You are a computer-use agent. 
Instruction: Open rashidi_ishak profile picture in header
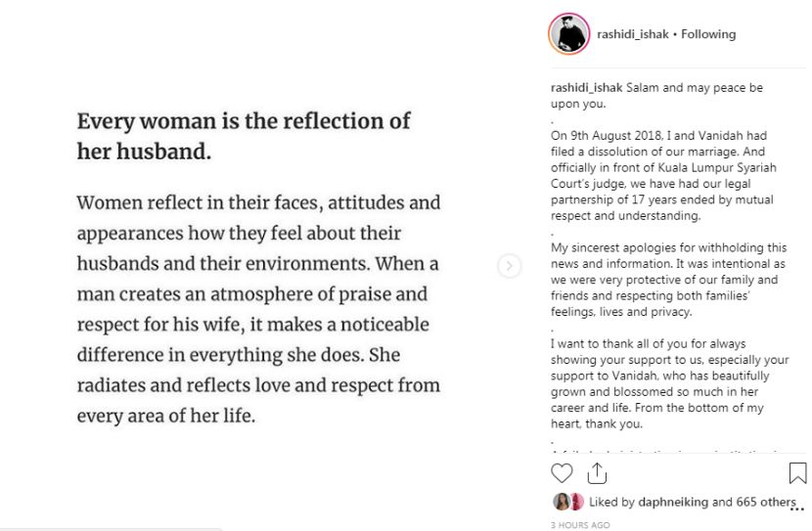point(568,34)
